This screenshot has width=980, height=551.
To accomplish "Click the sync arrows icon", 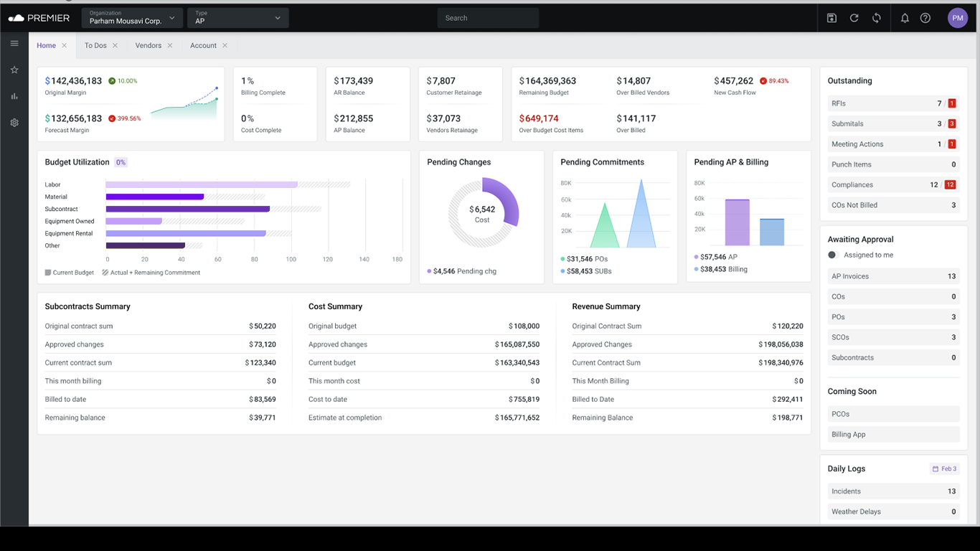I will [x=876, y=18].
